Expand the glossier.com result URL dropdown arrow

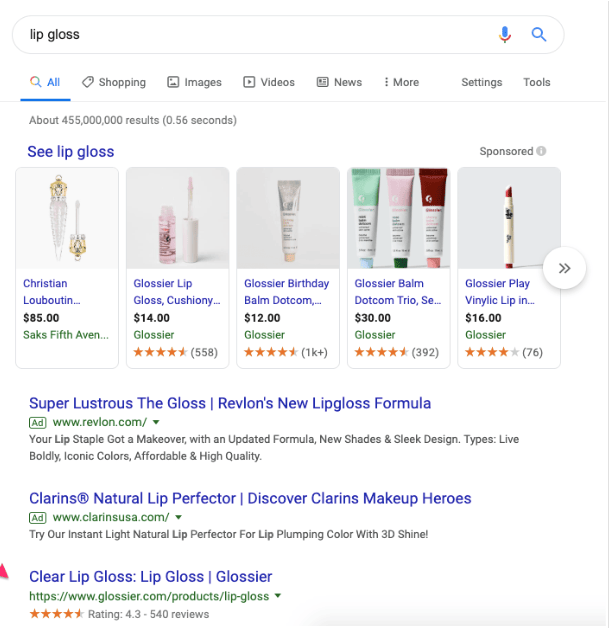(278, 596)
